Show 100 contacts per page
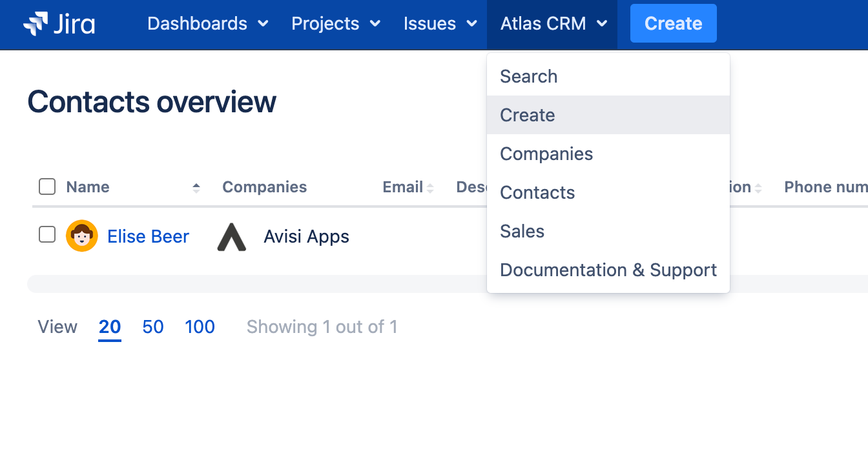Viewport: 868px width, 453px height. pos(200,327)
